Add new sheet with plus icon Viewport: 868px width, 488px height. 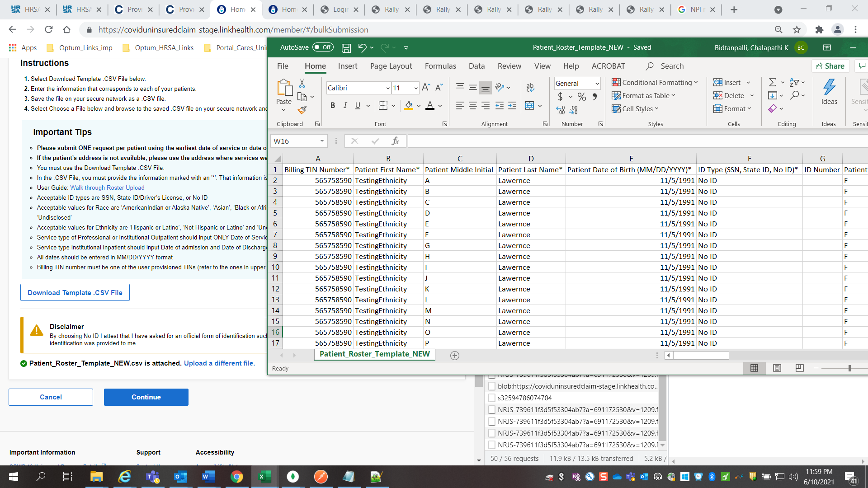tap(455, 356)
